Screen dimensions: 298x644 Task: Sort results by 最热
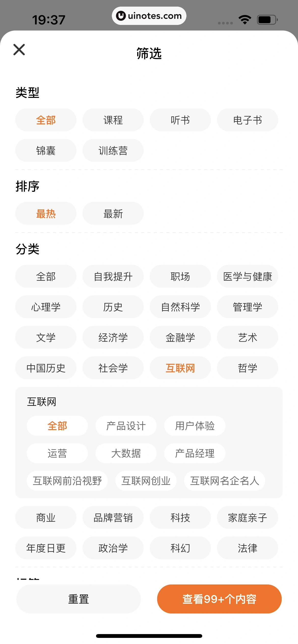pos(46,214)
